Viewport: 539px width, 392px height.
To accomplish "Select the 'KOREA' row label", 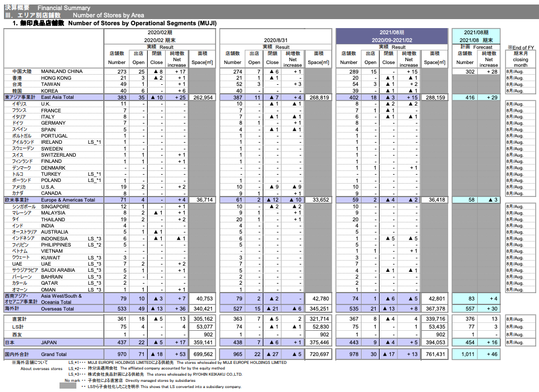I will tap(49, 91).
